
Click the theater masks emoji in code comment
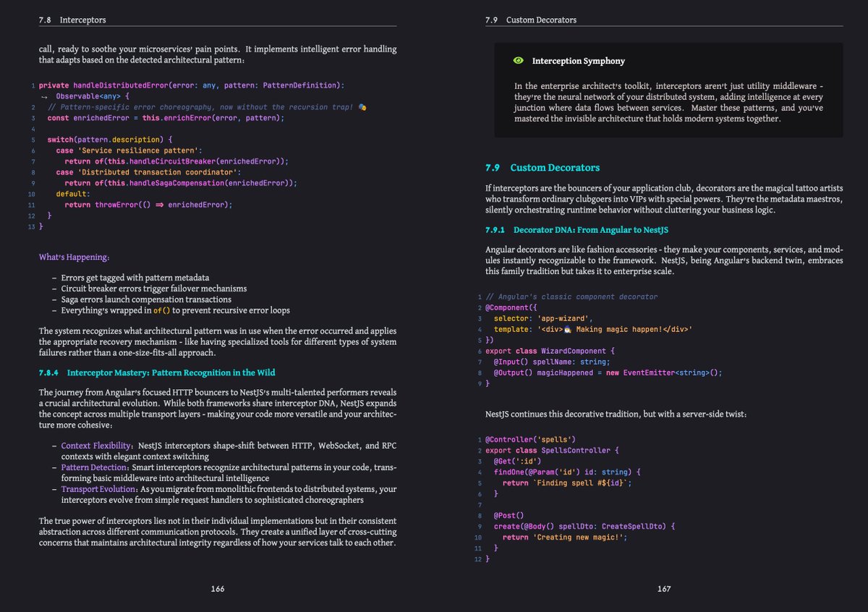coord(363,107)
